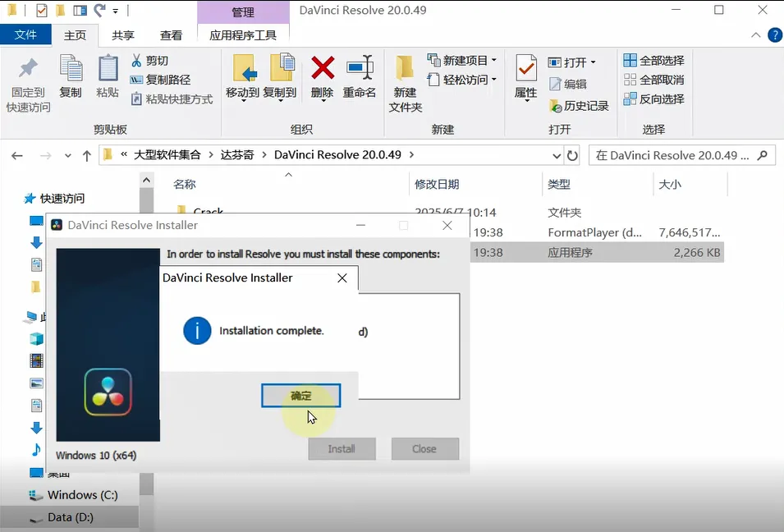Image resolution: width=784 pixels, height=532 pixels.
Task: Click the search box for DaVinci Resolve folder
Action: 682,155
